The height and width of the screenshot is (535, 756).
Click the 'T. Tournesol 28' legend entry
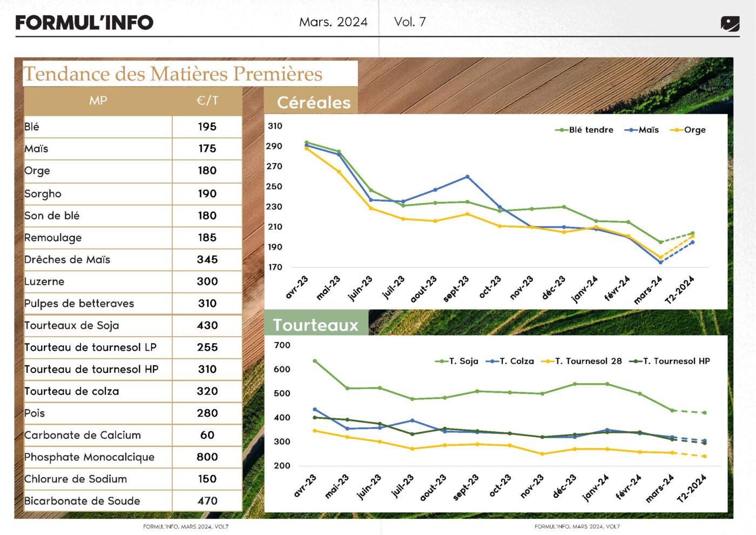point(582,361)
